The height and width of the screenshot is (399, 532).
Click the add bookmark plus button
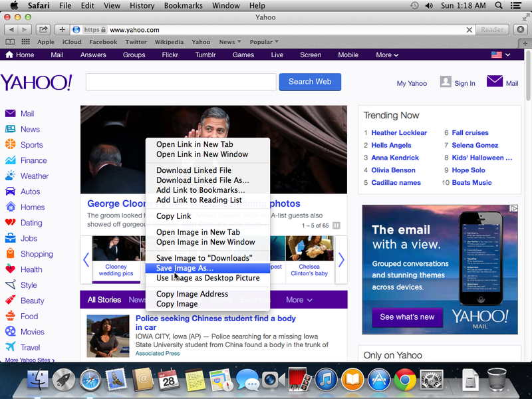62,30
